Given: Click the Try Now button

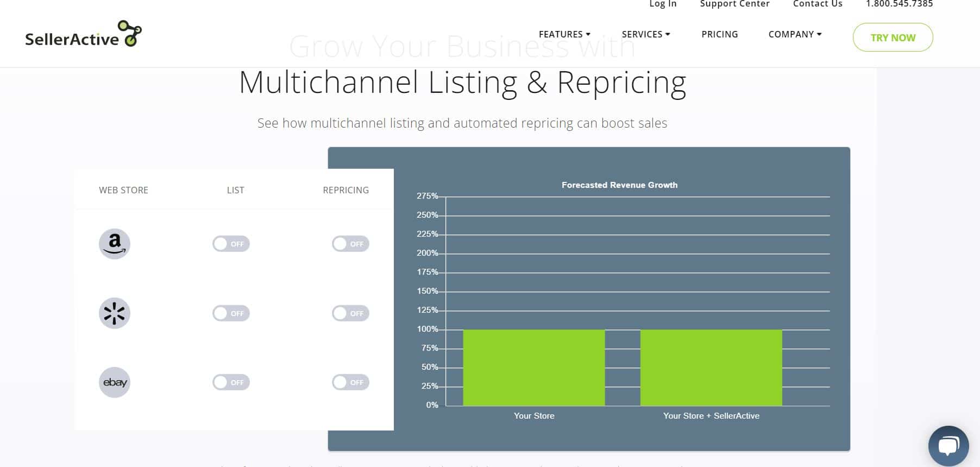Looking at the screenshot, I should [x=893, y=37].
